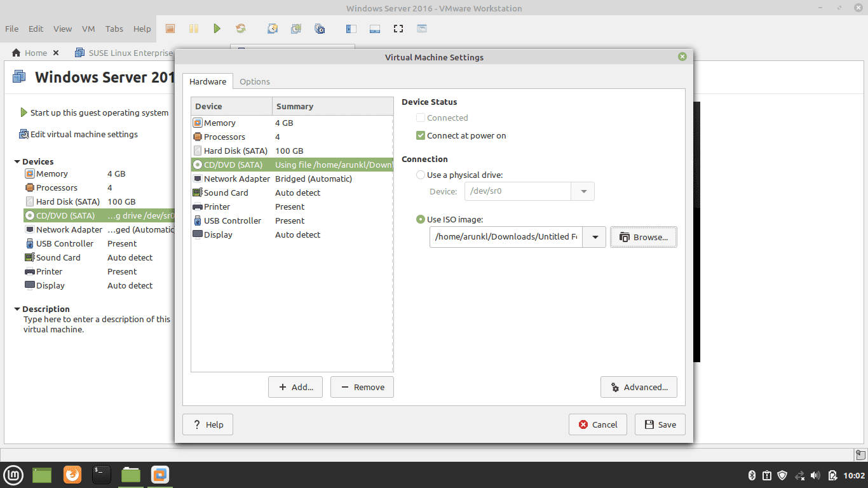The height and width of the screenshot is (488, 868).
Task: Open the File menu
Action: [12, 29]
